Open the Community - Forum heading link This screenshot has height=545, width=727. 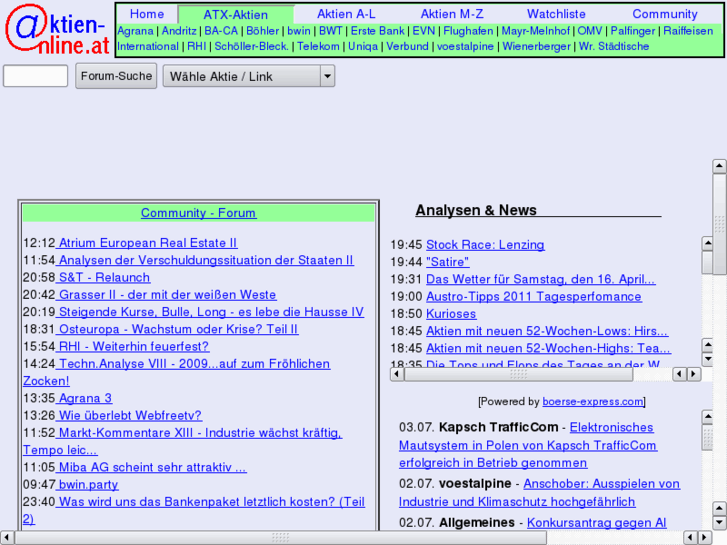point(198,212)
